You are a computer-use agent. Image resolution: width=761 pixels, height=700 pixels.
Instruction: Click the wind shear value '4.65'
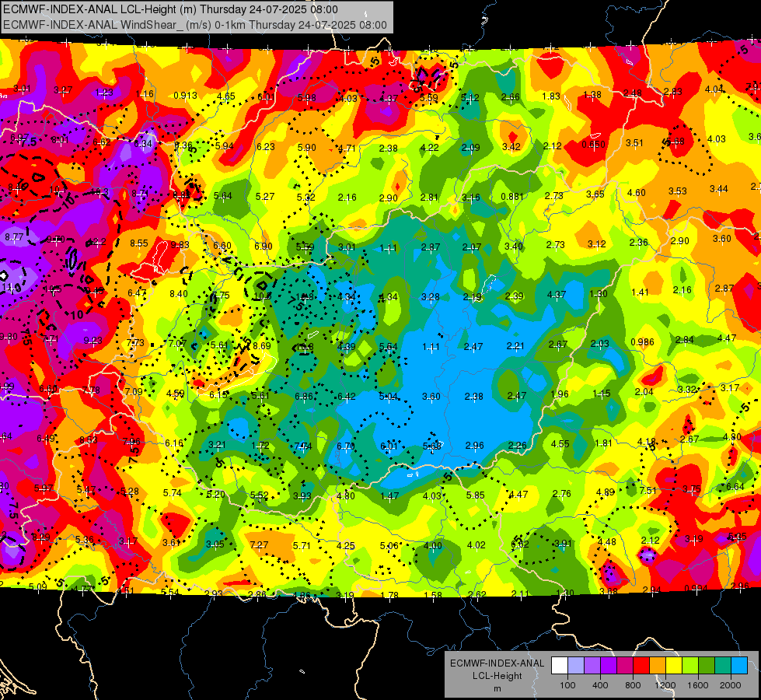226,96
